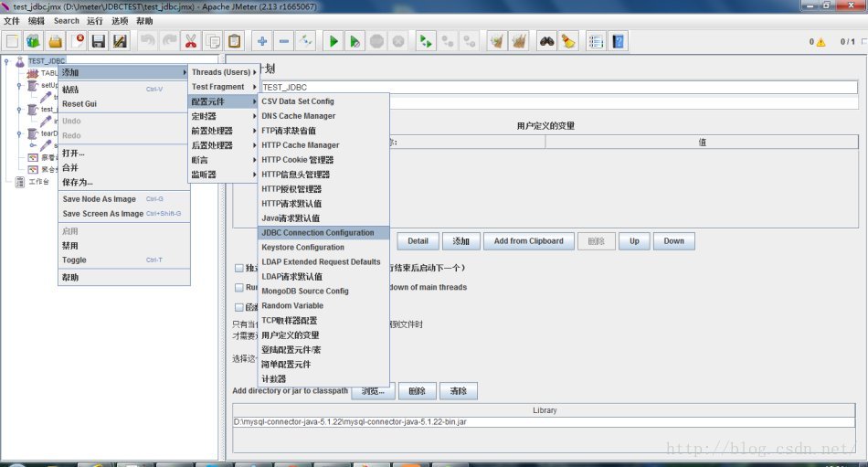Image resolution: width=868 pixels, height=467 pixels.
Task: Click 清除 classpath button
Action: [459, 391]
